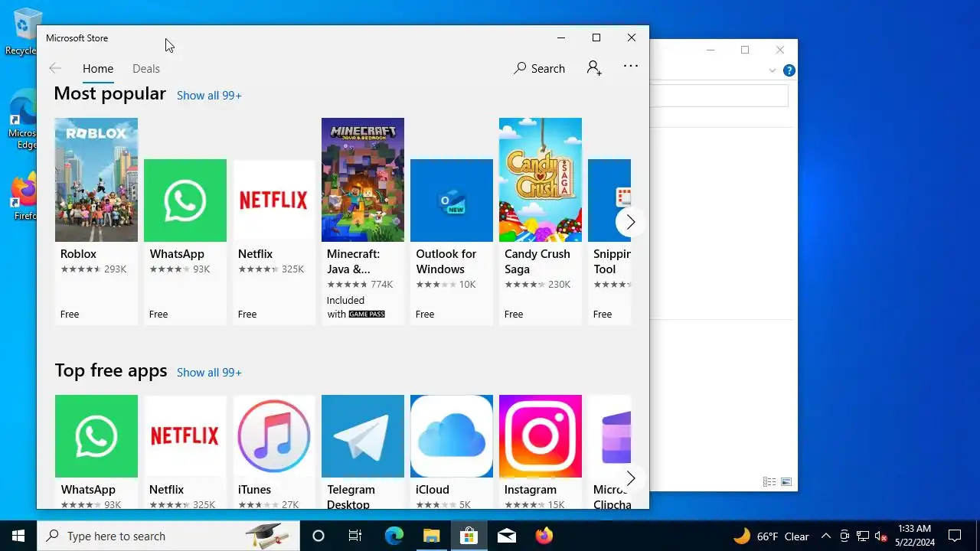This screenshot has height=551, width=980.
Task: Open Netflix icon in Top free apps
Action: pos(185,436)
